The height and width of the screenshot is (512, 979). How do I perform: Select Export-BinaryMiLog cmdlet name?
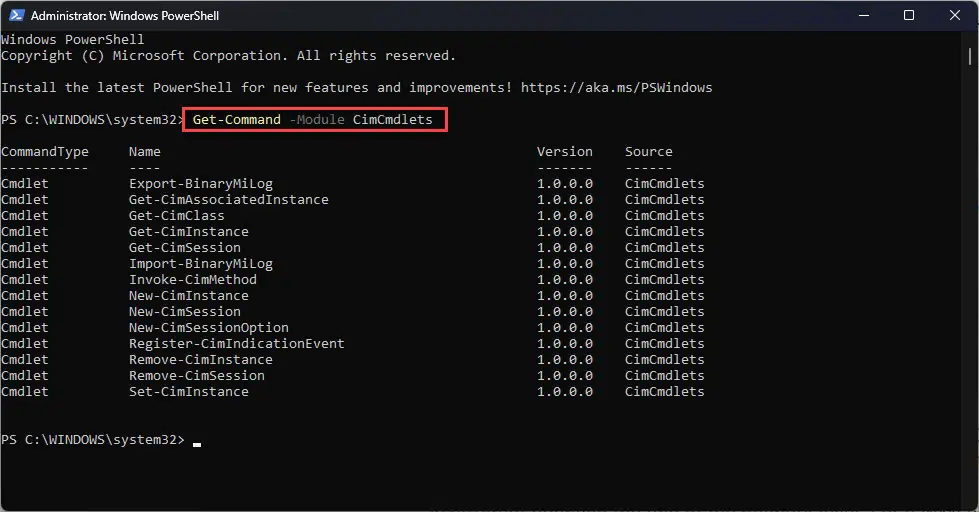[201, 184]
